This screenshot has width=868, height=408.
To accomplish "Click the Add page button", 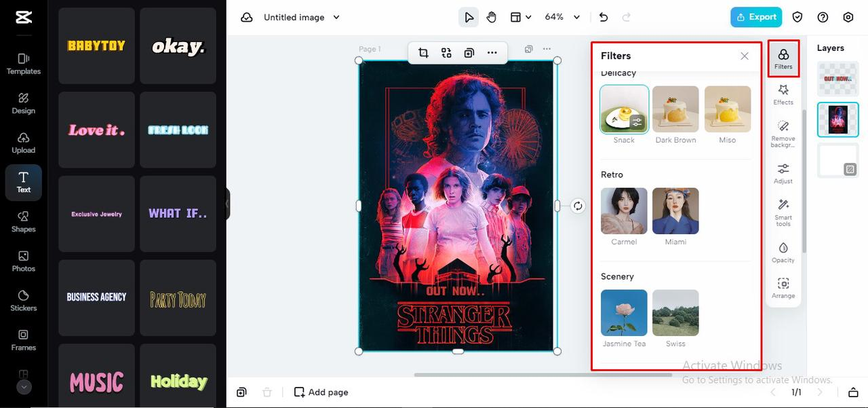I will click(x=321, y=392).
